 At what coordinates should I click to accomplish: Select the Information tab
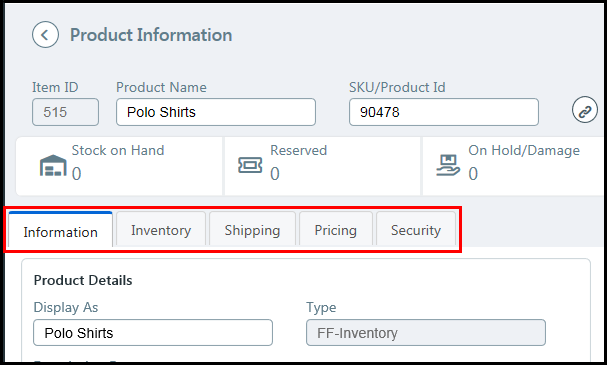(60, 230)
